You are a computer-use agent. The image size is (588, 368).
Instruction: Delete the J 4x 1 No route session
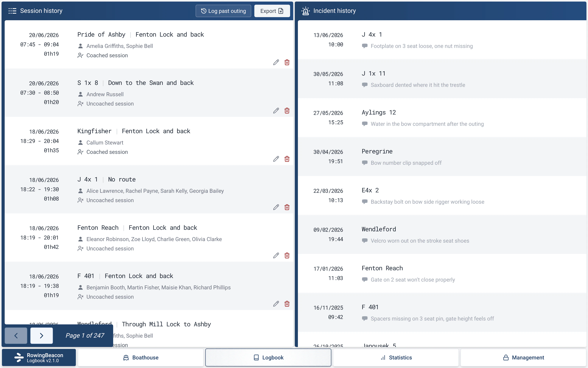pos(287,207)
